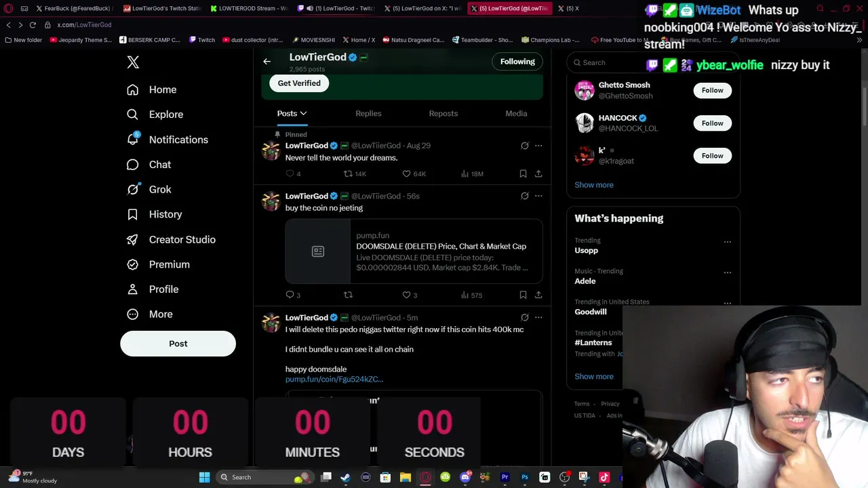Open the Windows Start menu
This screenshot has width=868, height=488.
204,477
